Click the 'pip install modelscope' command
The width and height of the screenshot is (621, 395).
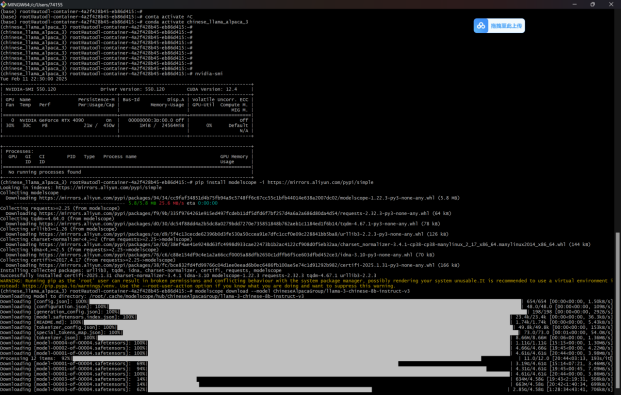(284, 182)
